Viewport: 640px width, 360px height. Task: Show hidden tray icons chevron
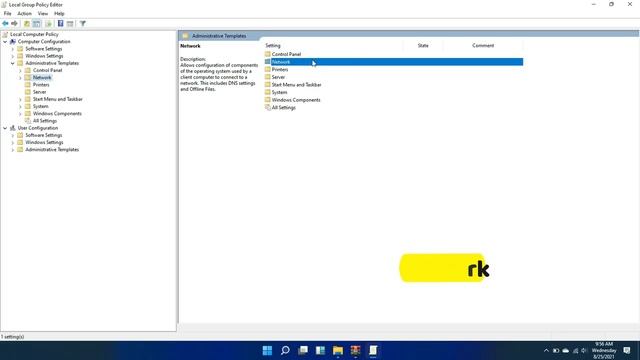pyautogui.click(x=546, y=351)
